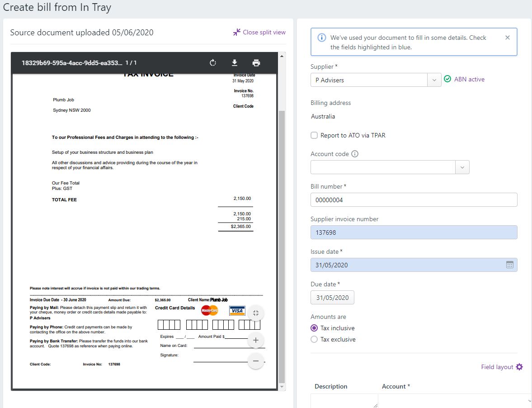
Task: Zoom out of the document preview
Action: pyautogui.click(x=256, y=361)
